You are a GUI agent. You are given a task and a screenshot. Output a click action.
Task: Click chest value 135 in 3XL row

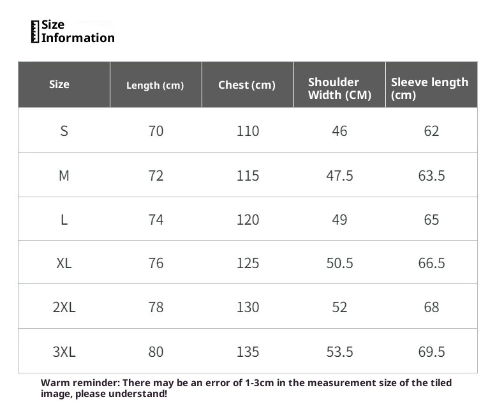pyautogui.click(x=248, y=352)
